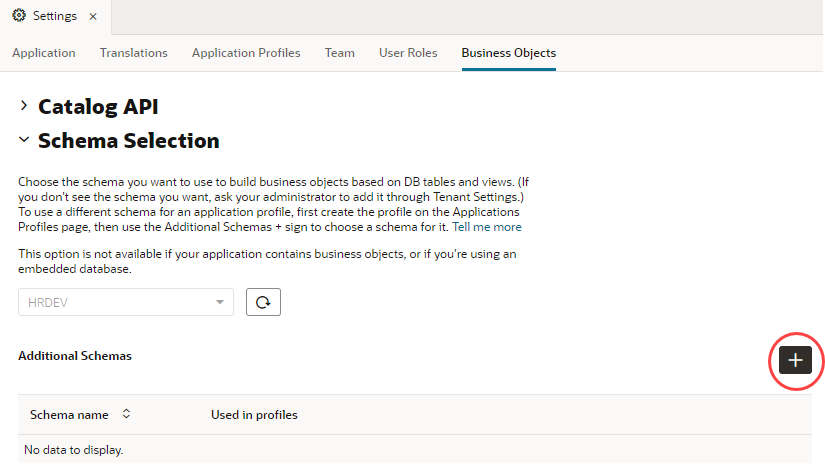Viewport: 825px width, 475px height.
Task: Click the Catalog API heading text
Action: (98, 106)
